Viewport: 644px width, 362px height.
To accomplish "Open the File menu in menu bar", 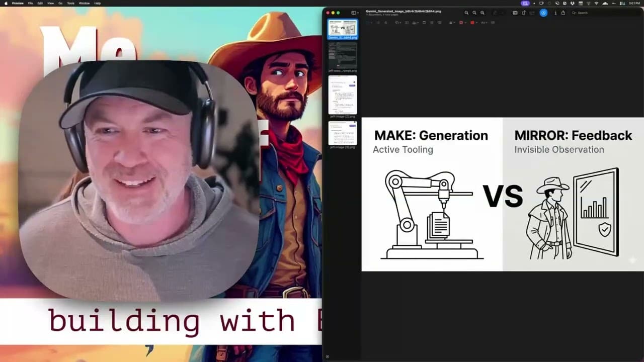I will pyautogui.click(x=31, y=3).
